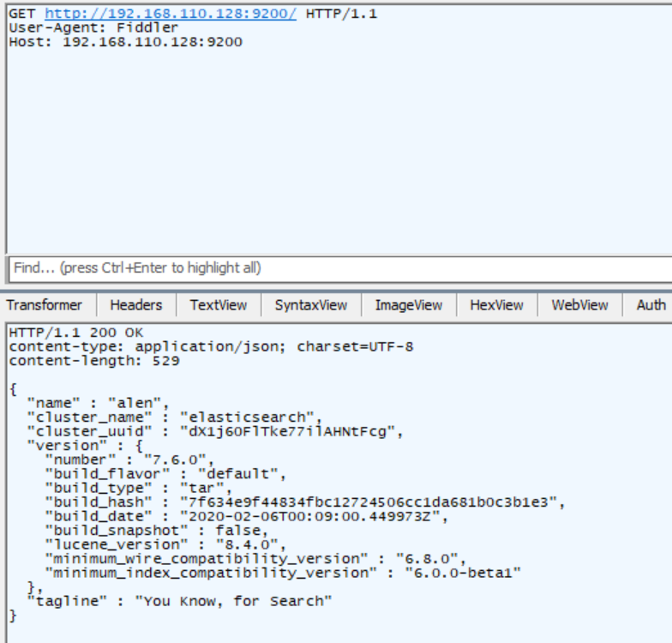The width and height of the screenshot is (672, 643).
Task: Click the lucene_version "8.4.0" line
Action: coord(166,545)
